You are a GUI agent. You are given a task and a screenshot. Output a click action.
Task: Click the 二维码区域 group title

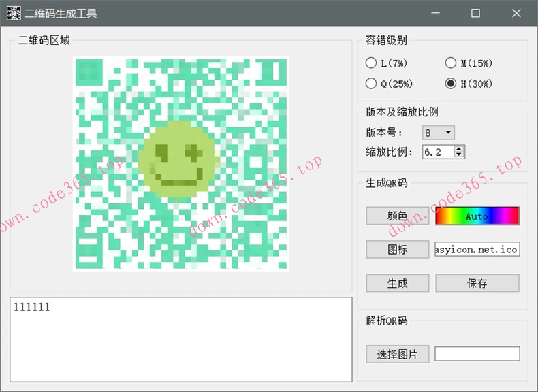coord(44,40)
